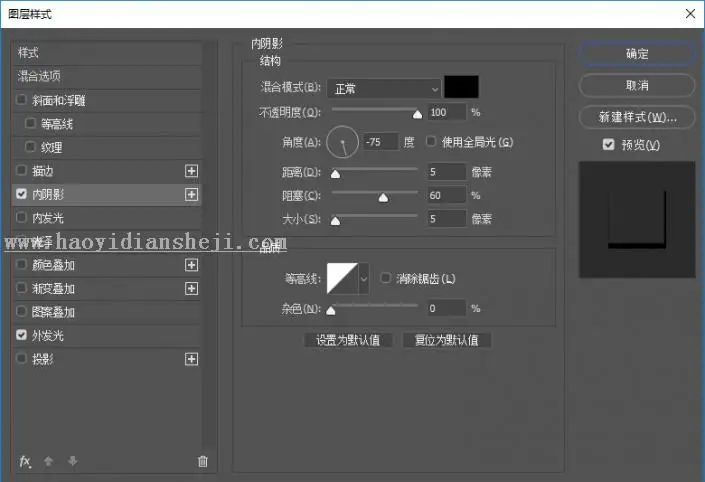
Task: Click the 不透明度 value field showing 100
Action: 446,112
